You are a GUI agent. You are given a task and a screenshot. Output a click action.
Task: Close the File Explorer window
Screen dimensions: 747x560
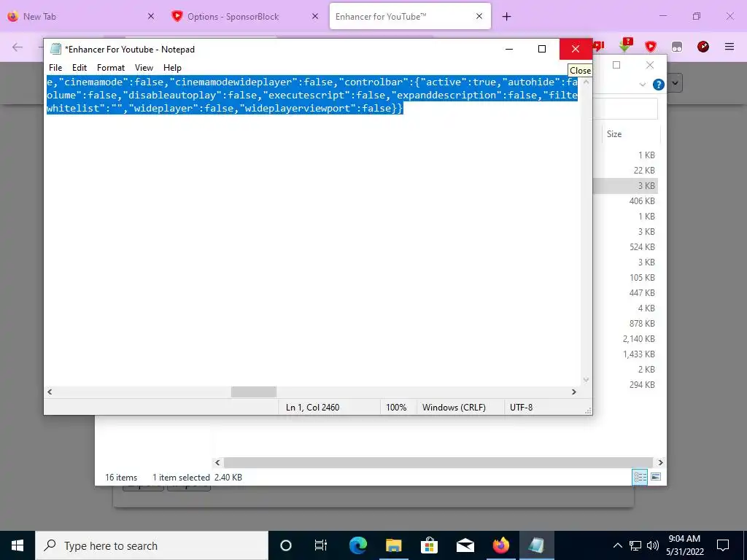[x=650, y=65]
